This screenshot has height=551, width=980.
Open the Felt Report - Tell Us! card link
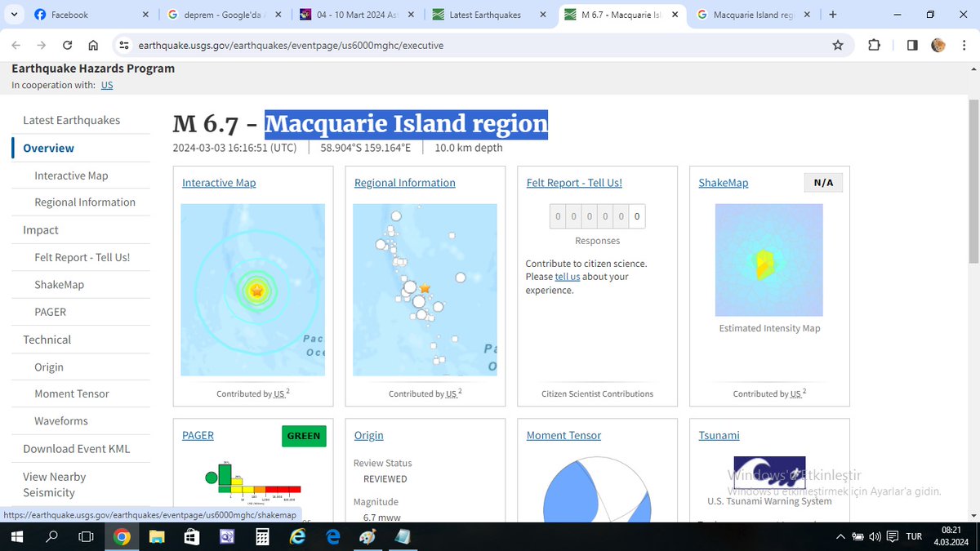pos(574,183)
